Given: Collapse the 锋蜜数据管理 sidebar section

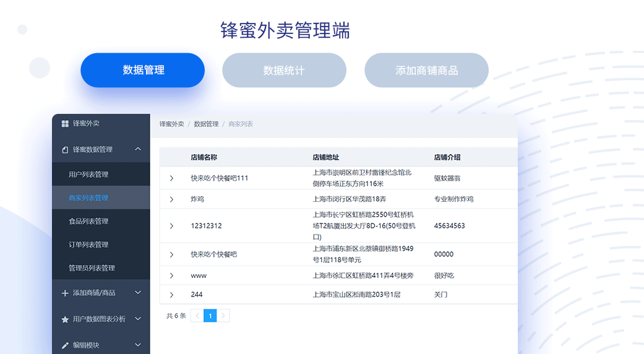Looking at the screenshot, I should (138, 149).
